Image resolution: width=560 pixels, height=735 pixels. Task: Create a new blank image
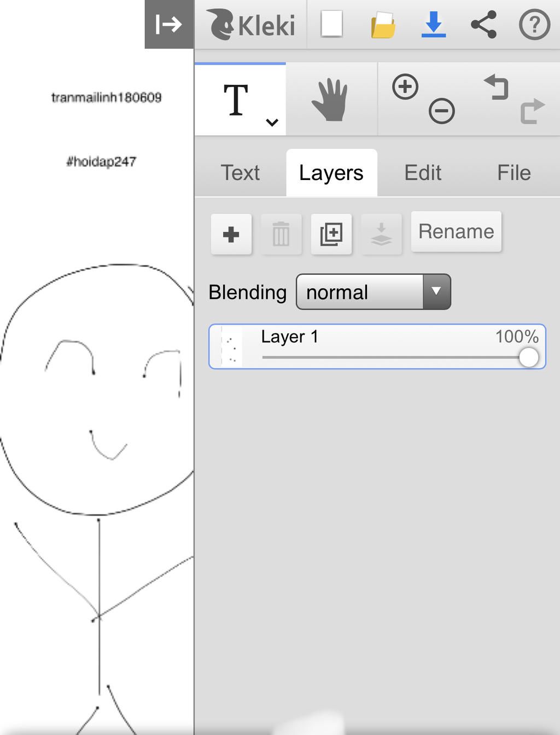coord(332,24)
